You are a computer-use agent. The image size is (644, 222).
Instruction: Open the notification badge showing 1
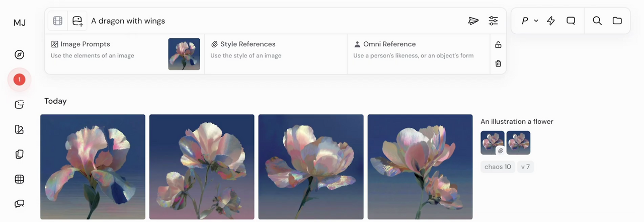pos(19,79)
